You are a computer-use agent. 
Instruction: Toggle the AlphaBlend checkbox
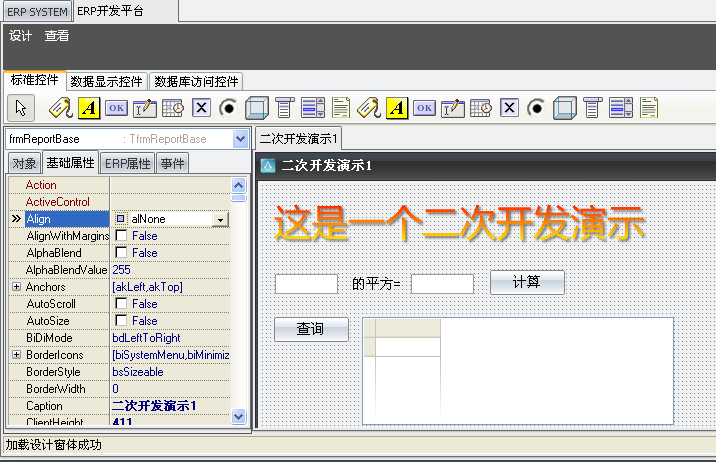121,252
